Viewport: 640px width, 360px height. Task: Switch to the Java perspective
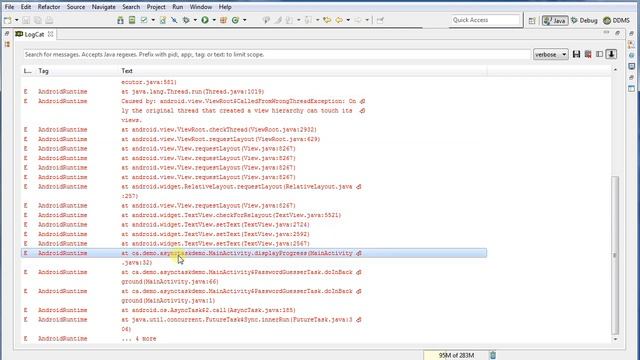(555, 20)
